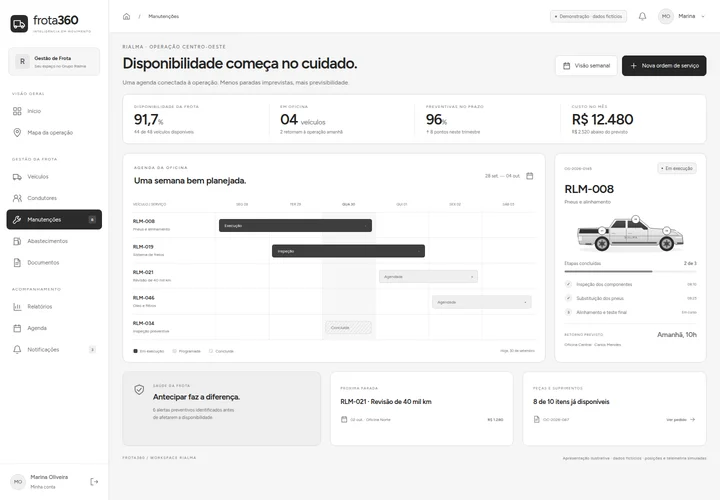
Task: Open Relatórios in the sidebar
Action: pyautogui.click(x=54, y=307)
